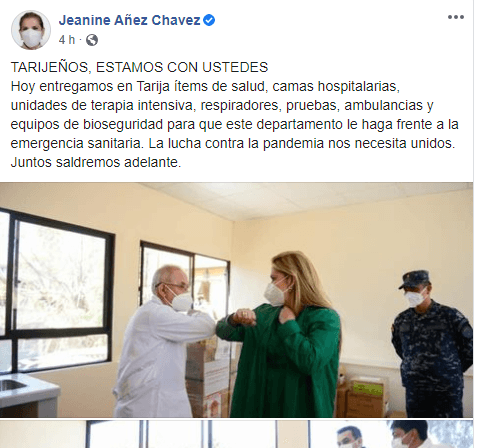Click the blue verified badge
Viewport: 484px width, 448px height.
(209, 20)
